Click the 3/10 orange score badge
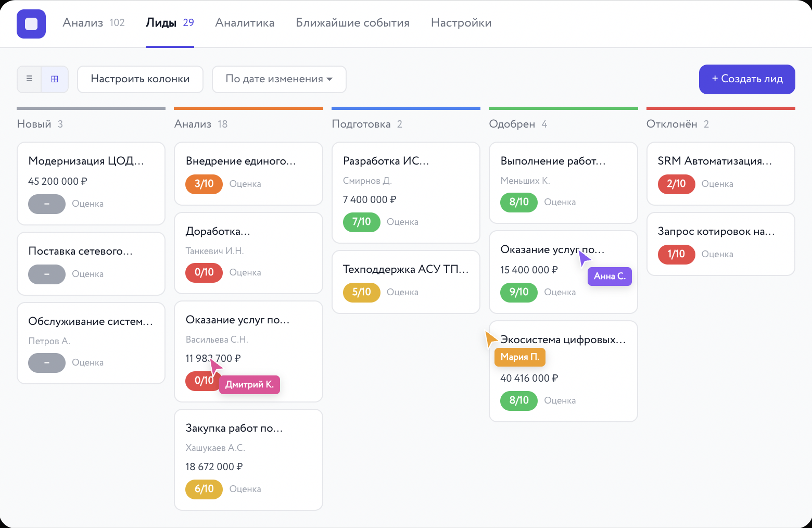 [204, 184]
